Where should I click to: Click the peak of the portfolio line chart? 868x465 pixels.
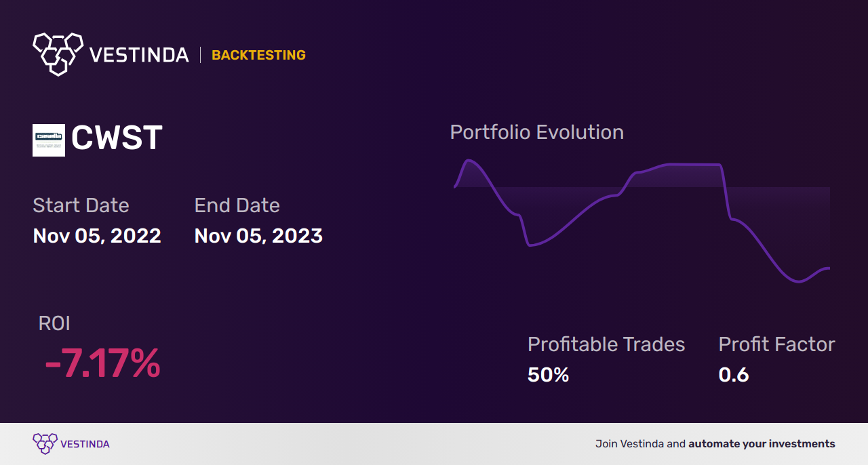(x=469, y=161)
